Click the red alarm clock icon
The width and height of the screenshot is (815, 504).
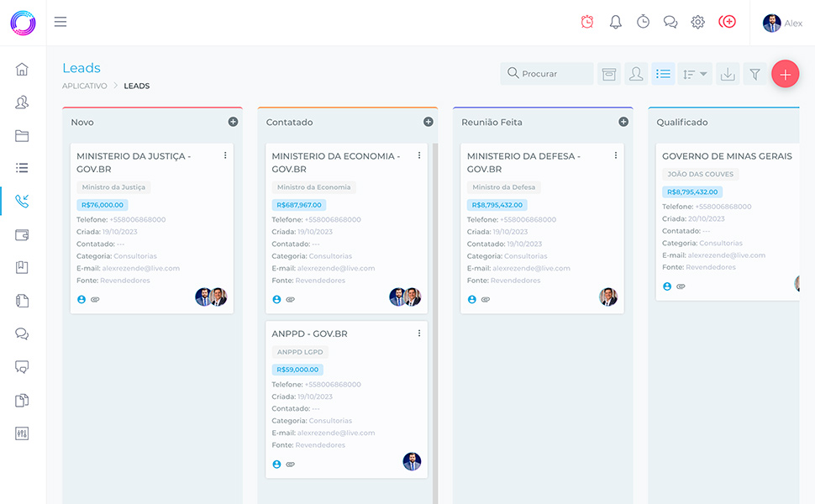[x=587, y=22]
